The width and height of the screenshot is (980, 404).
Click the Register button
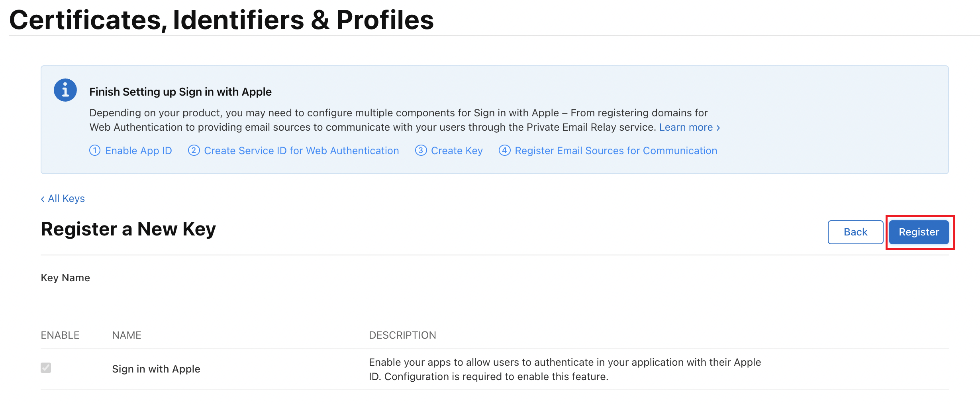point(919,232)
